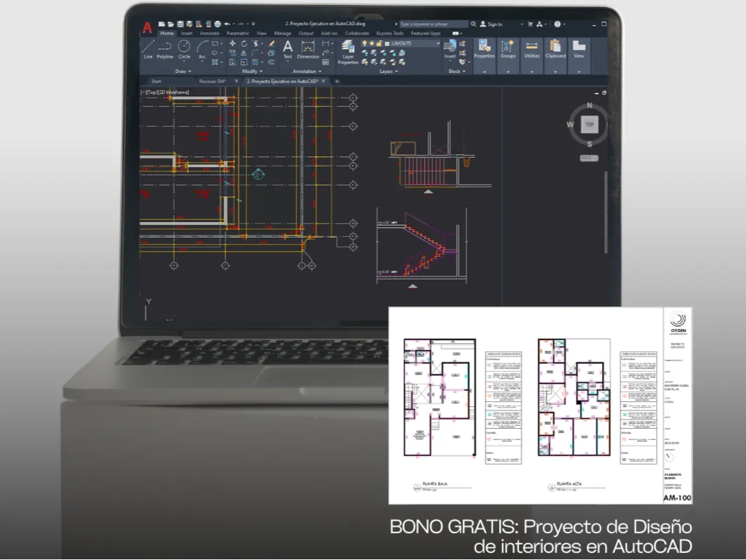Screen dimensions: 746x560
Task: Open the Properties panel dropdown
Action: click(x=484, y=72)
